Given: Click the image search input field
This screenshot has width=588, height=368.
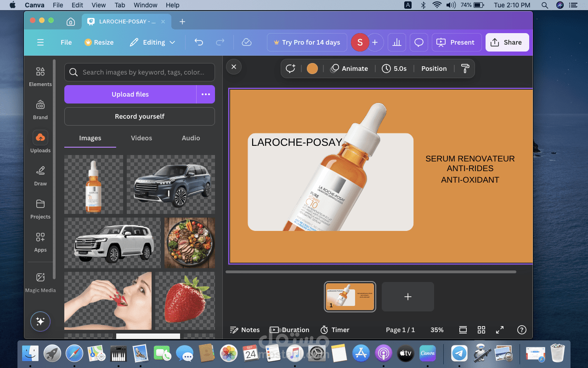Looking at the screenshot, I should [140, 72].
